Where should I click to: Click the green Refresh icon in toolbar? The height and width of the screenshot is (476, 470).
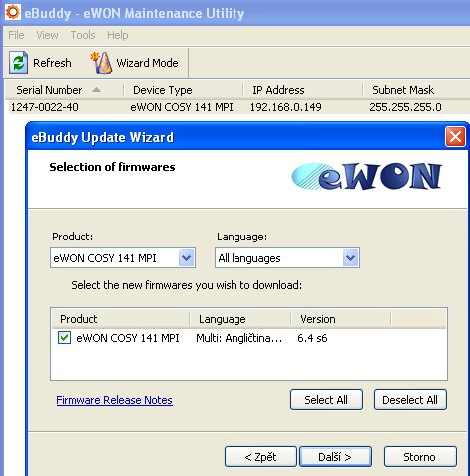(18, 62)
